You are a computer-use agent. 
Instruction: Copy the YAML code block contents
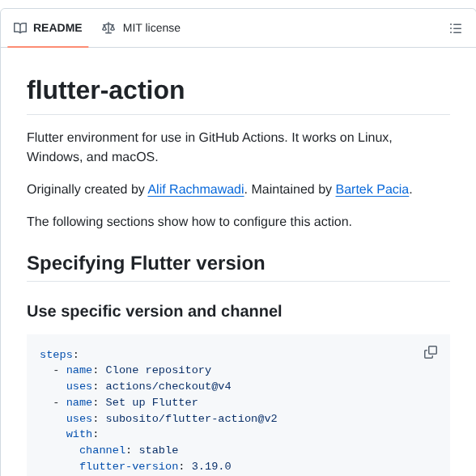[431, 352]
